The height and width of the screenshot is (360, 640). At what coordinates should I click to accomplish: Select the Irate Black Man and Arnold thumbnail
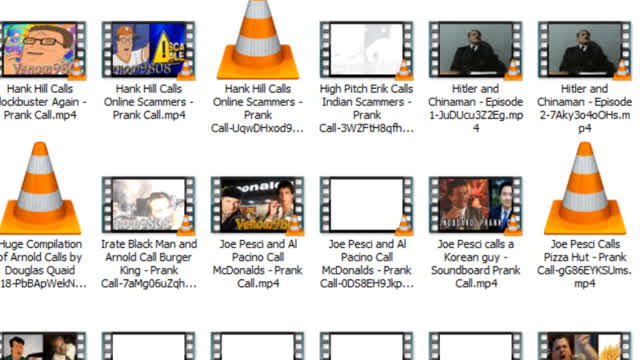click(149, 205)
